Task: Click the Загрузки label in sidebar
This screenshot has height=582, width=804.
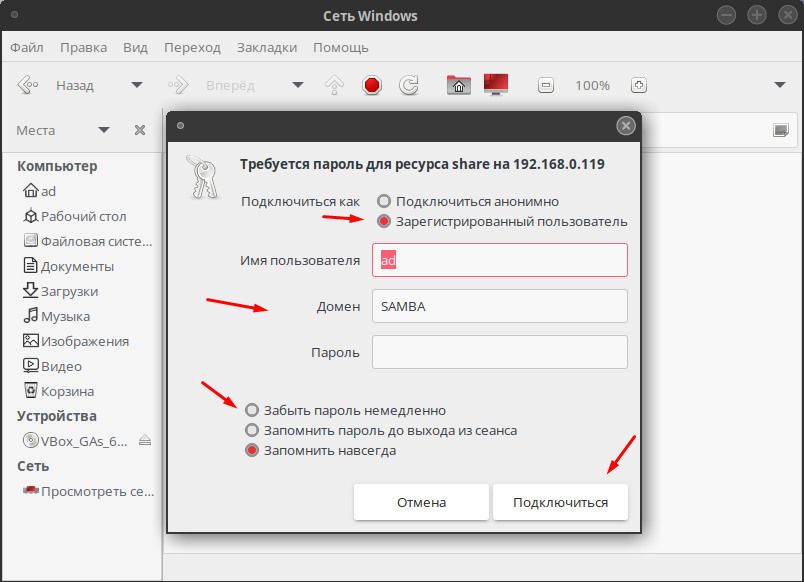Action: [x=70, y=291]
